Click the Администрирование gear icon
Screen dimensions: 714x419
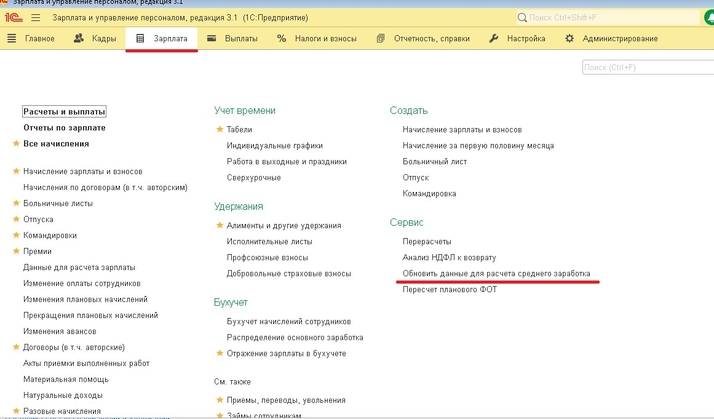[x=570, y=39]
